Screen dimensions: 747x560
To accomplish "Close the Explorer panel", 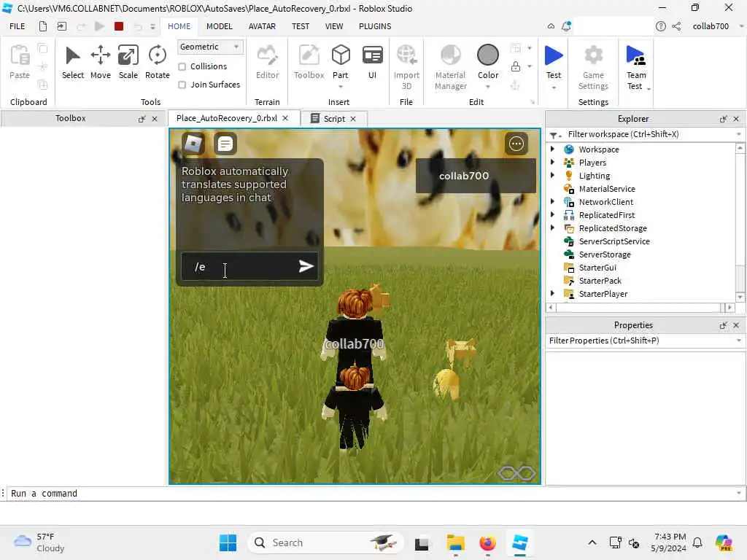I will point(736,119).
